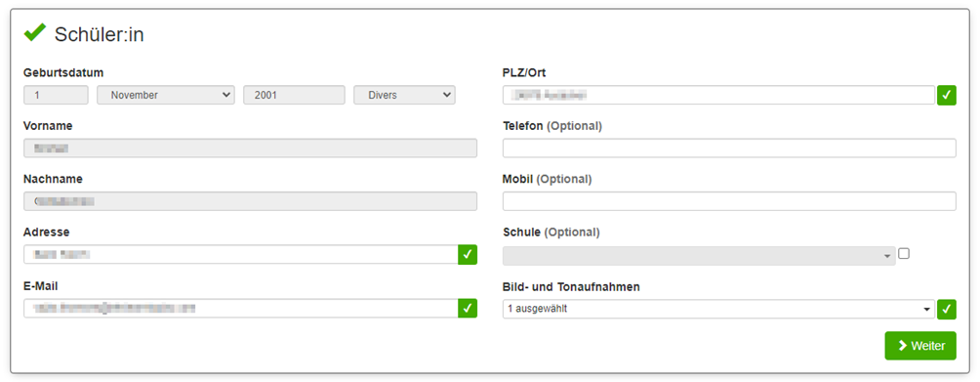Image resolution: width=980 pixels, height=382 pixels.
Task: Focus the Mobil input field
Action: point(729,201)
